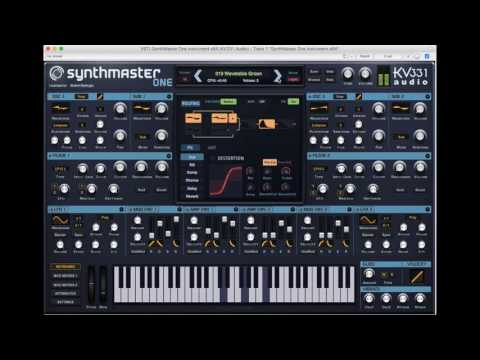Open the OSC 2 type dropdown in header
This screenshot has width=480, height=360.
coord(340,97)
